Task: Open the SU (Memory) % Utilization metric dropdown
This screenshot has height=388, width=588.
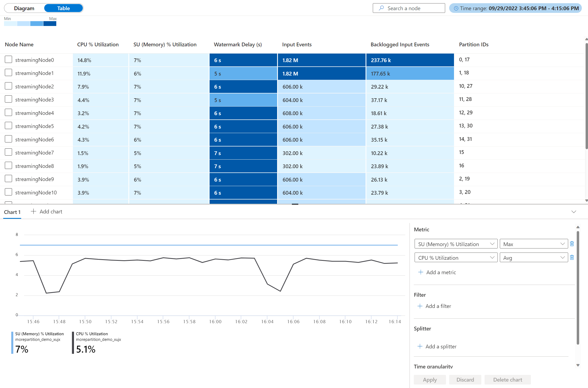Action: (x=456, y=244)
